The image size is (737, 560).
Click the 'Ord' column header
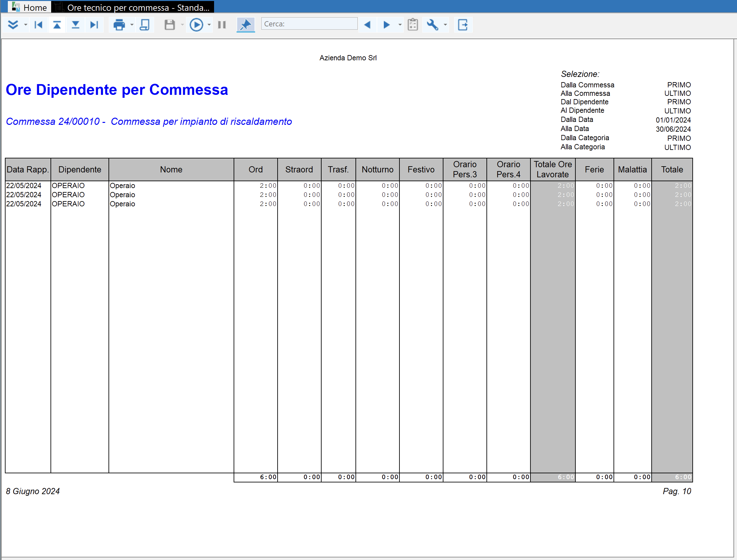coord(255,170)
